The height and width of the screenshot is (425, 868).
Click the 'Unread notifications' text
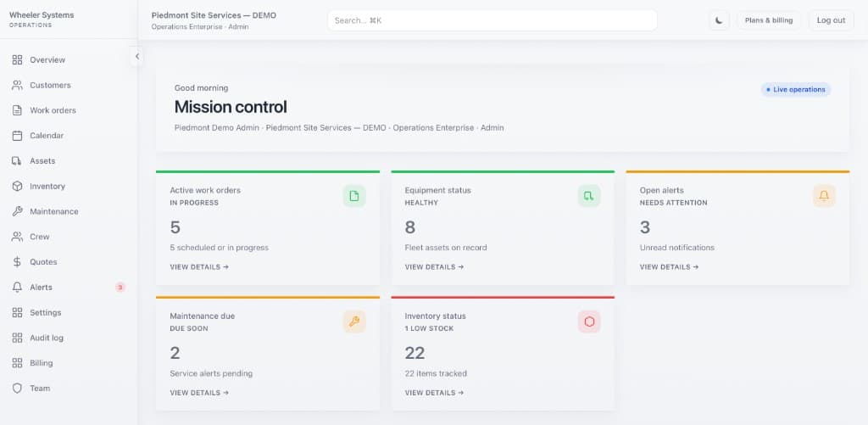677,248
